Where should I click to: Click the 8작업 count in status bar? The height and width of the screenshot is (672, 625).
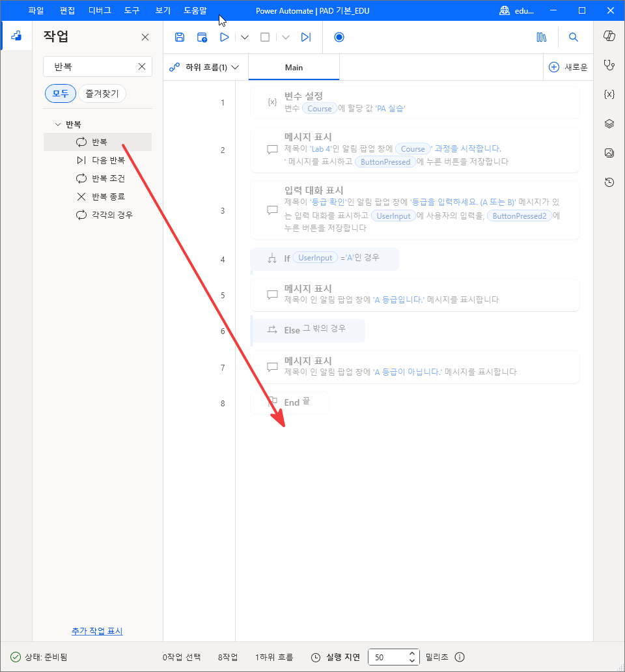[x=227, y=657]
